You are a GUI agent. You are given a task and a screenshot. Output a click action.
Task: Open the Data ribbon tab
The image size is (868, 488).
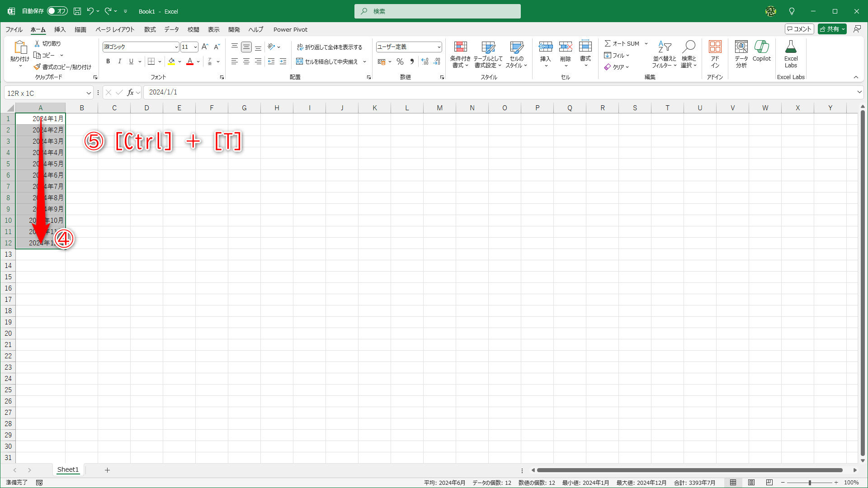point(171,29)
